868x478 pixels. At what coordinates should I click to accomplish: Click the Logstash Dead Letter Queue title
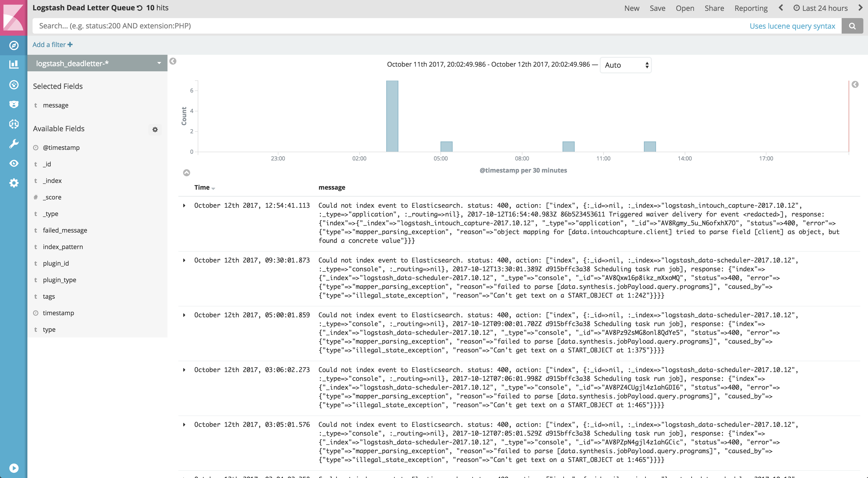(x=83, y=8)
